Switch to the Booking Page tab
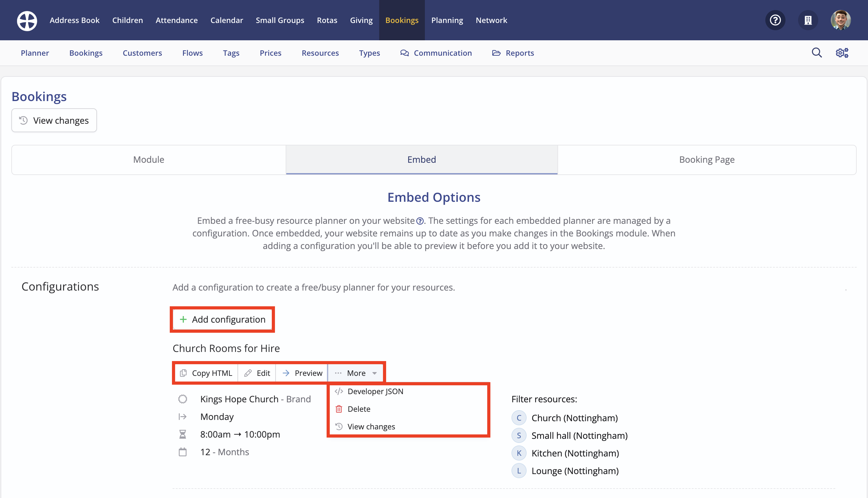This screenshot has width=868, height=498. click(706, 160)
